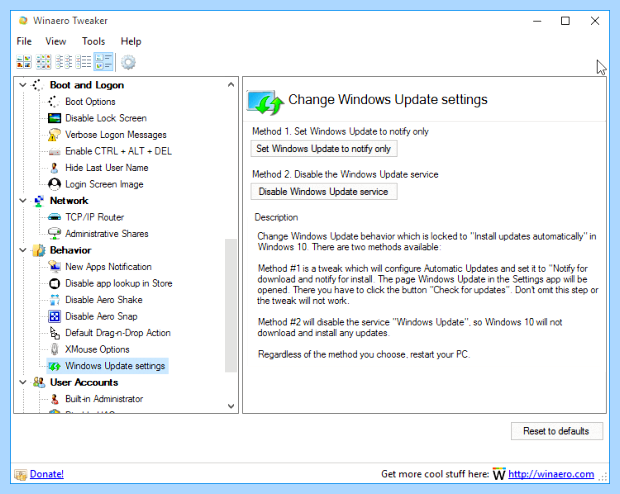
Task: Select Built-in Administrator tree item
Action: click(104, 399)
